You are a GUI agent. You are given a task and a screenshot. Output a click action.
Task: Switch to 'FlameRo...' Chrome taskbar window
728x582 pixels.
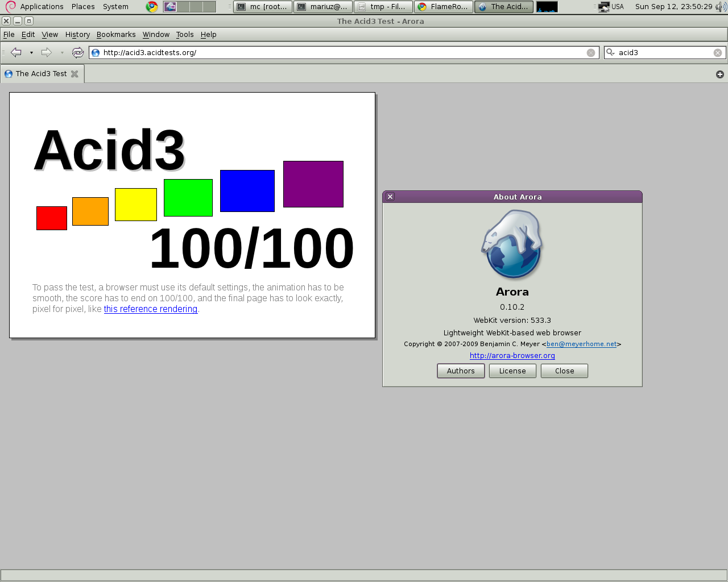[x=443, y=7]
